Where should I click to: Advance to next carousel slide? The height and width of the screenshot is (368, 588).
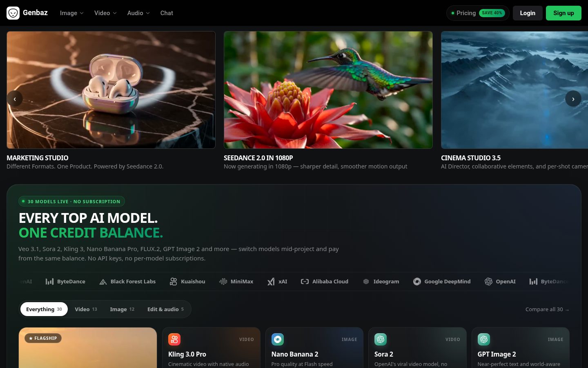coord(573,99)
